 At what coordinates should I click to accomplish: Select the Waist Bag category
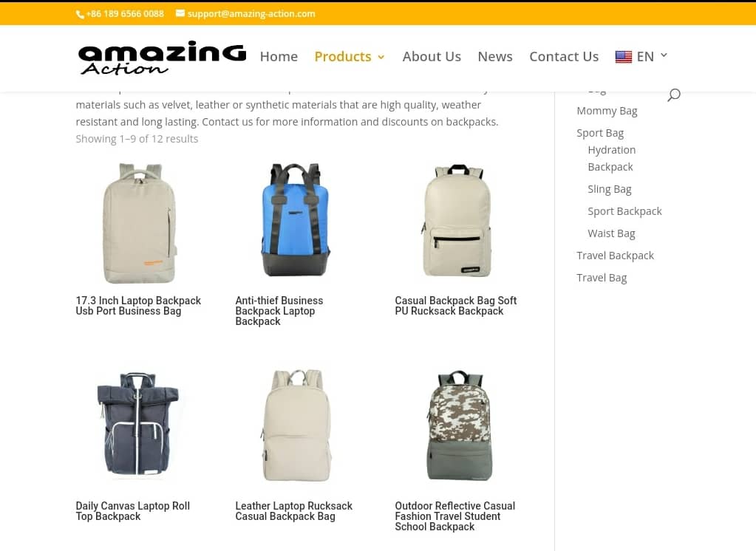(611, 233)
